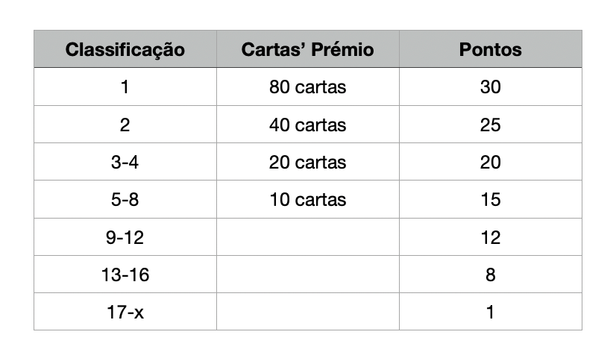This screenshot has height=364, width=616.
Task: Click the 9-12 classification cell
Action: (125, 237)
